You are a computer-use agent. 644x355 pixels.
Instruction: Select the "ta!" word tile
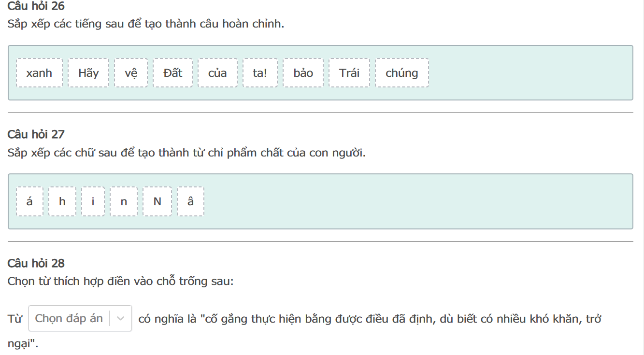[260, 73]
